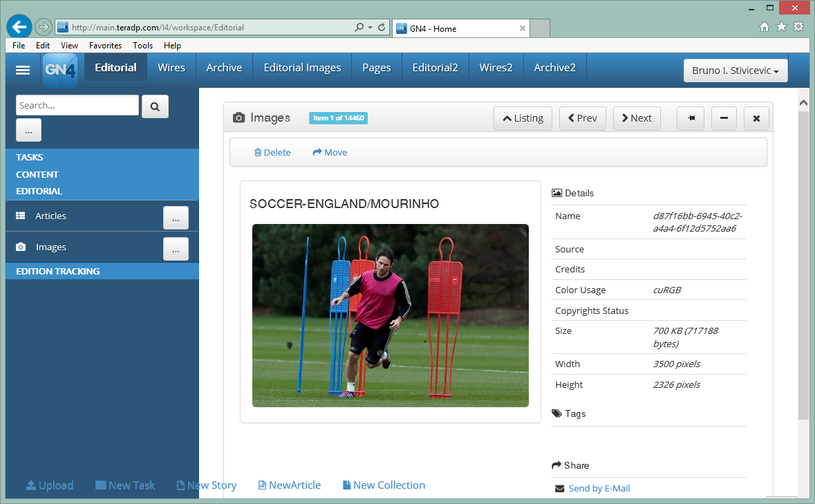This screenshot has width=815, height=504.
Task: Click the New Task link
Action: [x=125, y=485]
